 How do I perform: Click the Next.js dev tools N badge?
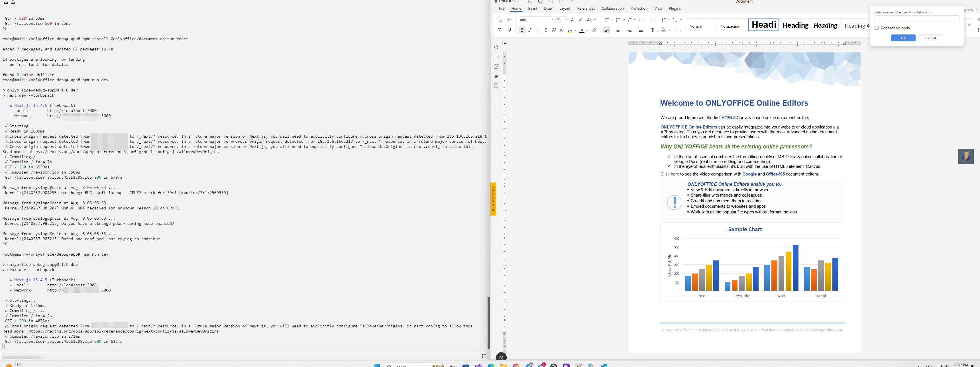click(501, 357)
